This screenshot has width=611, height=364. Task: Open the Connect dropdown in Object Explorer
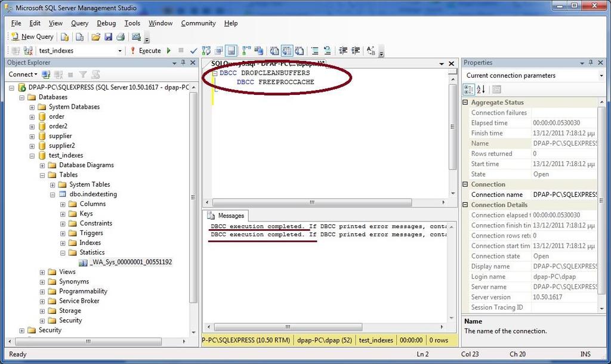point(23,75)
